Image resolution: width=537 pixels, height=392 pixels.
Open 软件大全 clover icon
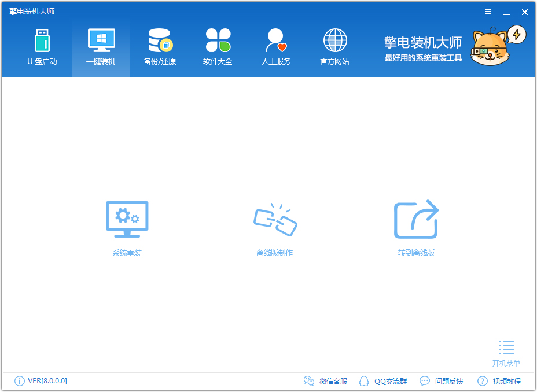(x=218, y=40)
